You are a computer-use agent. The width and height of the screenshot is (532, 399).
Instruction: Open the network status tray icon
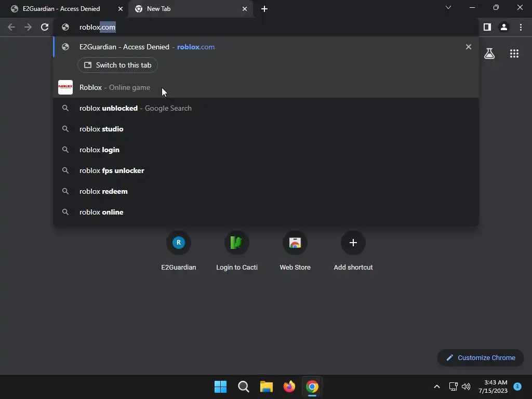coord(453,387)
